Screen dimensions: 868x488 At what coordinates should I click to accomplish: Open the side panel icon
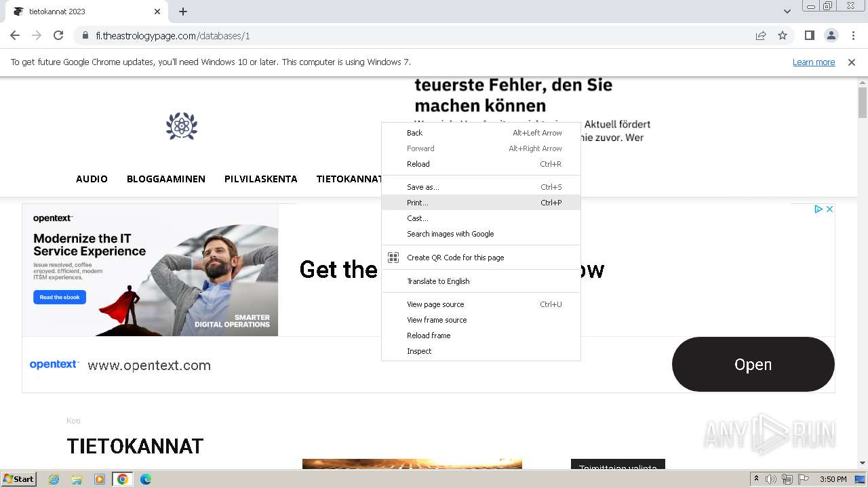click(809, 35)
